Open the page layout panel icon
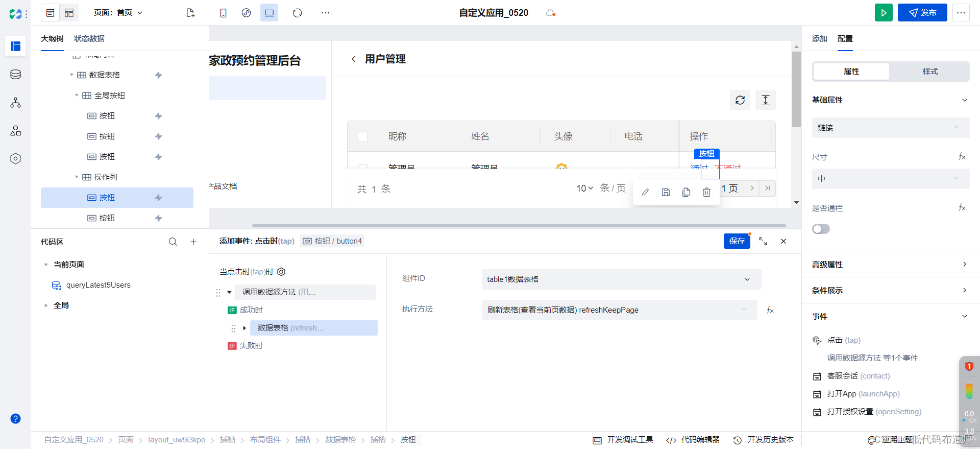Viewport: 980px width, 449px height. tap(50, 13)
